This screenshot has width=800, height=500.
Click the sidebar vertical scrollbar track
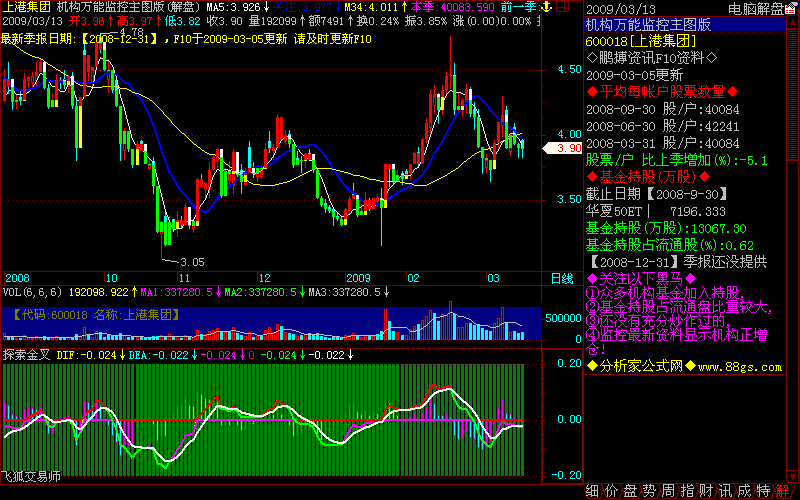792,250
